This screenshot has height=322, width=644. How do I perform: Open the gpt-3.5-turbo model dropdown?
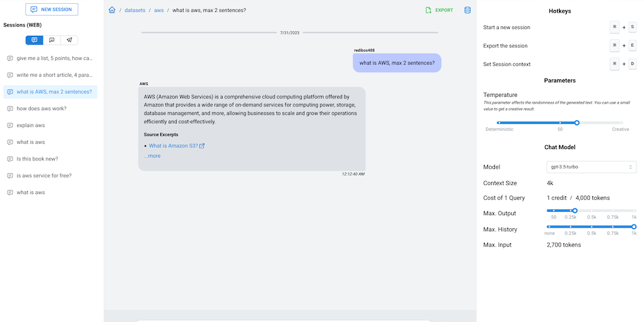591,167
